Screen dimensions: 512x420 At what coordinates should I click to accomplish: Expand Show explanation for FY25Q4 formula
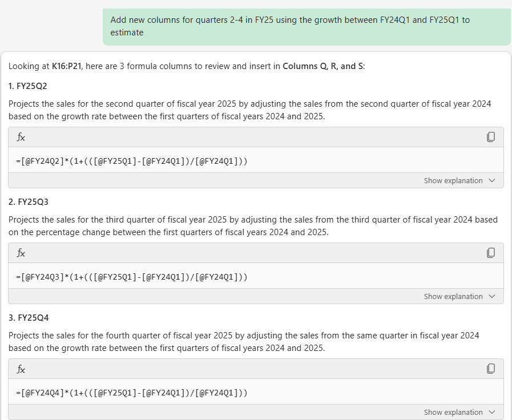[459, 412]
